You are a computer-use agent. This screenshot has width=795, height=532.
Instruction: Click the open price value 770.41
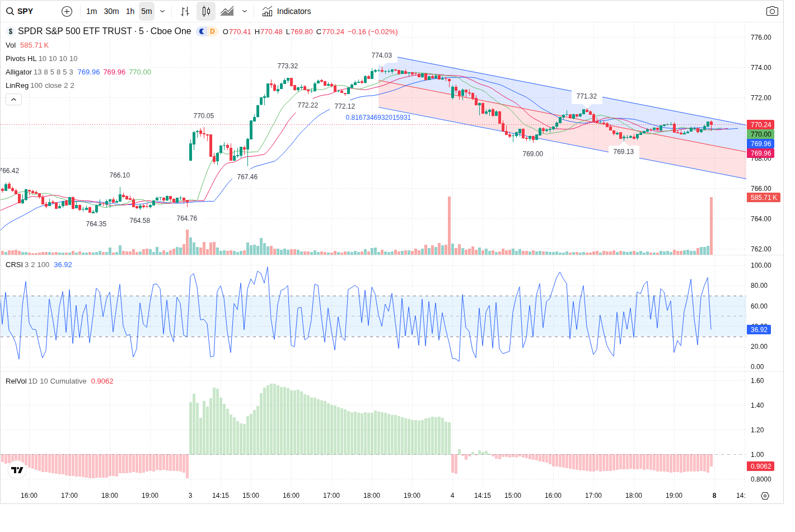[240, 32]
